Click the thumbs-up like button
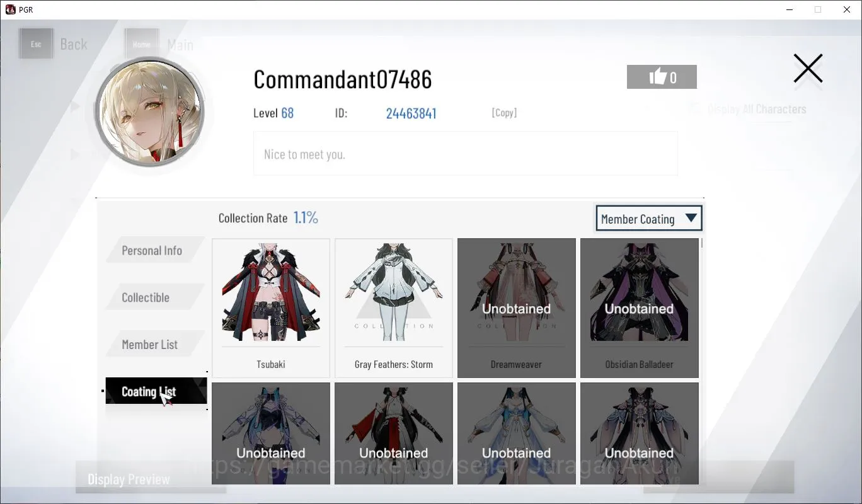The image size is (862, 504). (x=662, y=77)
